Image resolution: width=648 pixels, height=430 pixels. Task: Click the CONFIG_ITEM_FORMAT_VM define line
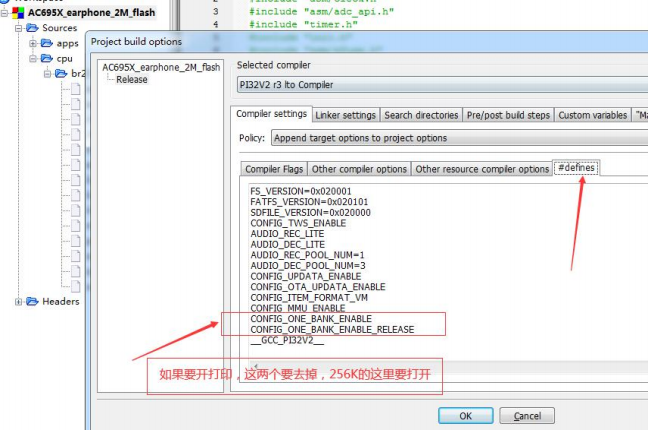(309, 298)
